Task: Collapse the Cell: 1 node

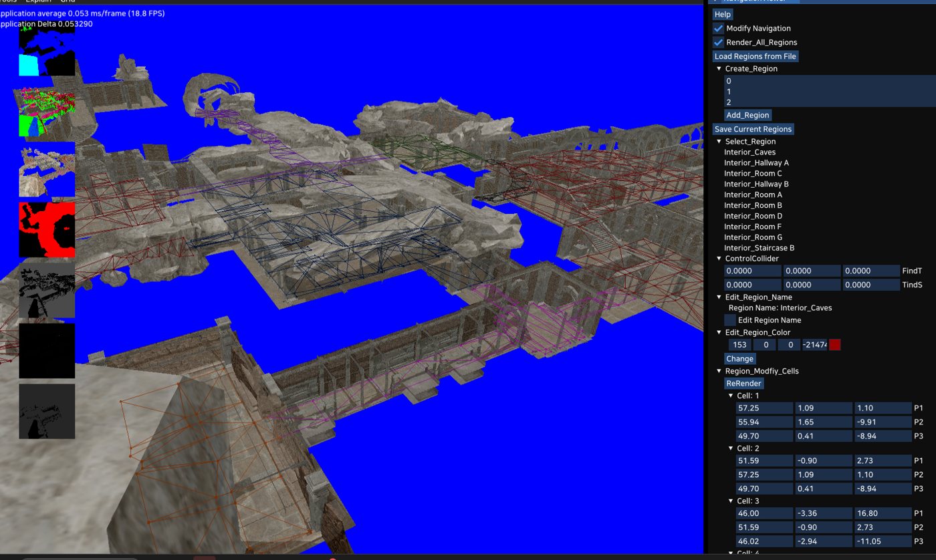Action: 731,396
